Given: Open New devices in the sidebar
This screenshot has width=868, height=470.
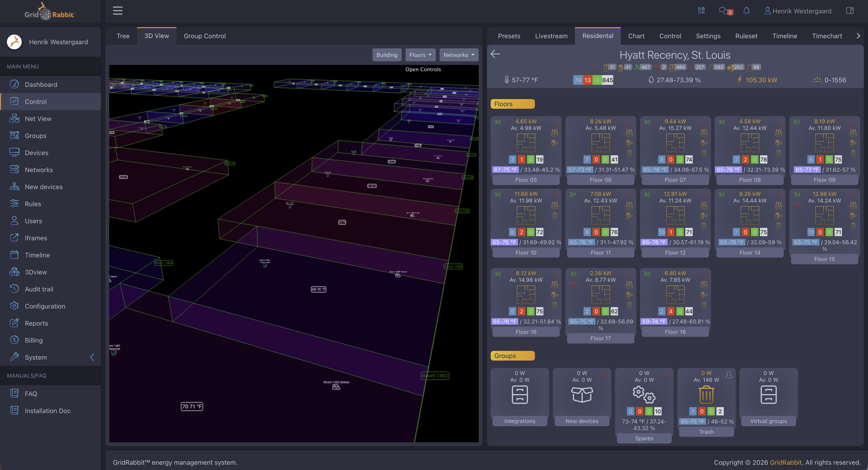Looking at the screenshot, I should (50, 187).
